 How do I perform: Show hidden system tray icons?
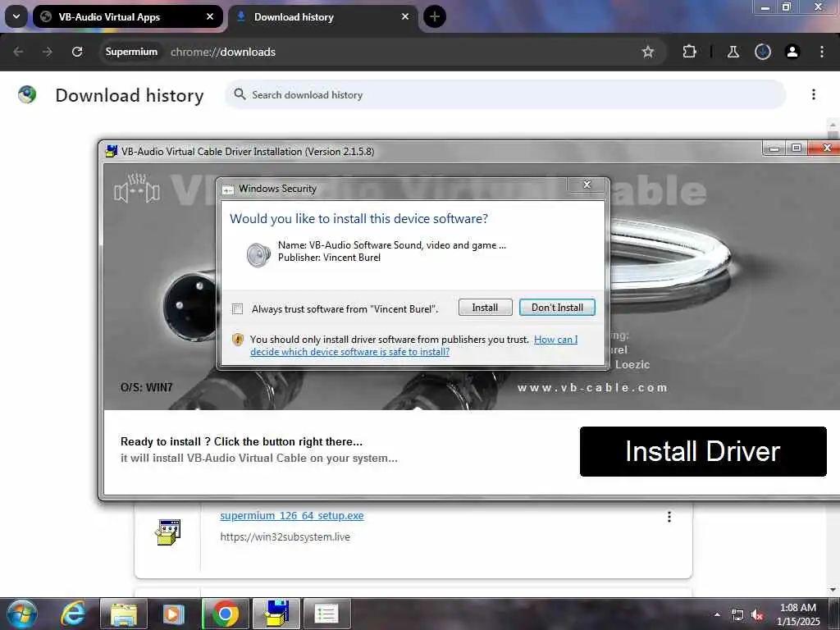(x=717, y=614)
